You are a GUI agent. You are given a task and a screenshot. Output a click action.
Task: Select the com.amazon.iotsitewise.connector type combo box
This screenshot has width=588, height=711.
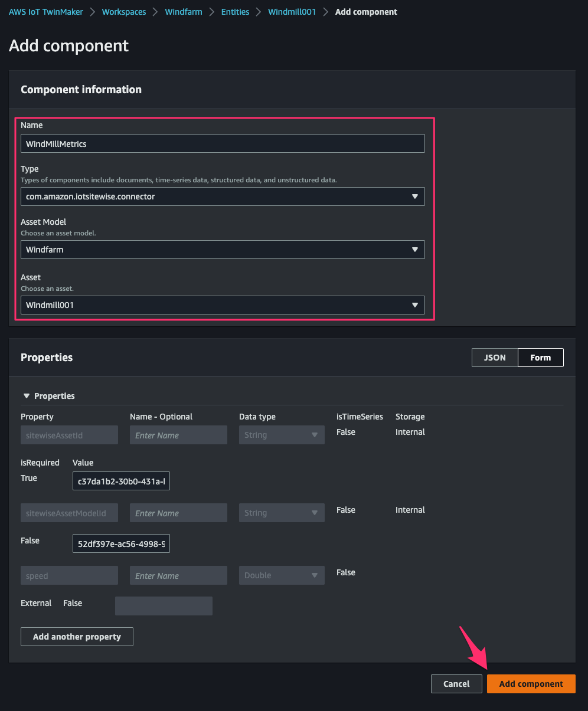point(223,196)
